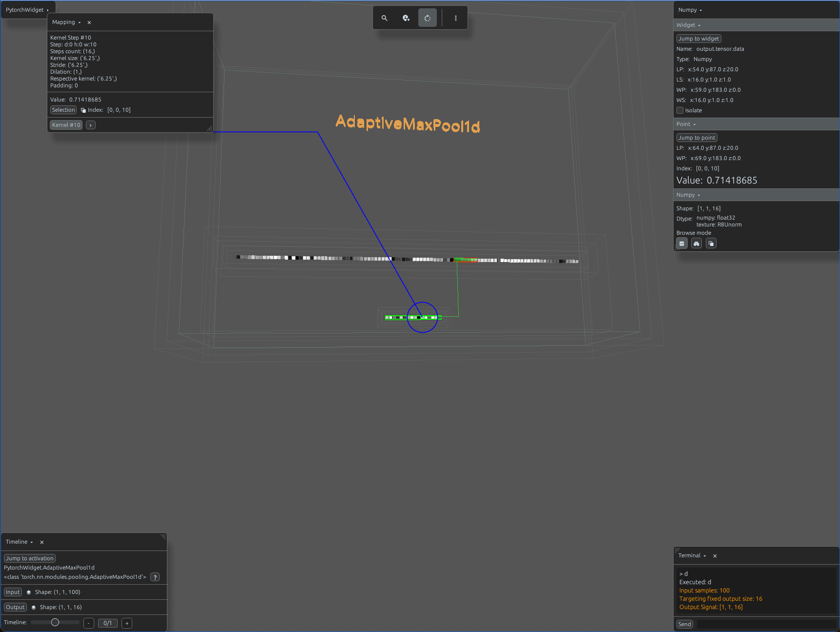Open the top Numpy panel dropdown

[x=701, y=10]
